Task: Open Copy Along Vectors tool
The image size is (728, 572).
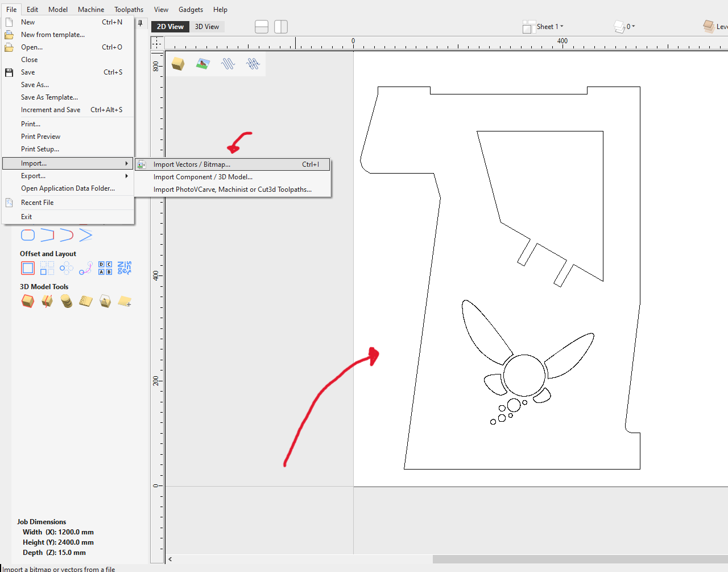Action: pyautogui.click(x=86, y=268)
